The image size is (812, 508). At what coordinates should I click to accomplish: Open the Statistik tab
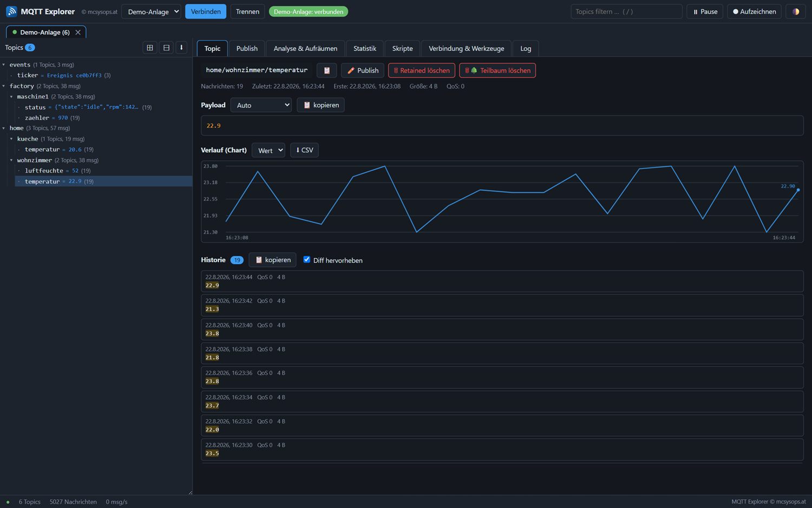click(365, 48)
